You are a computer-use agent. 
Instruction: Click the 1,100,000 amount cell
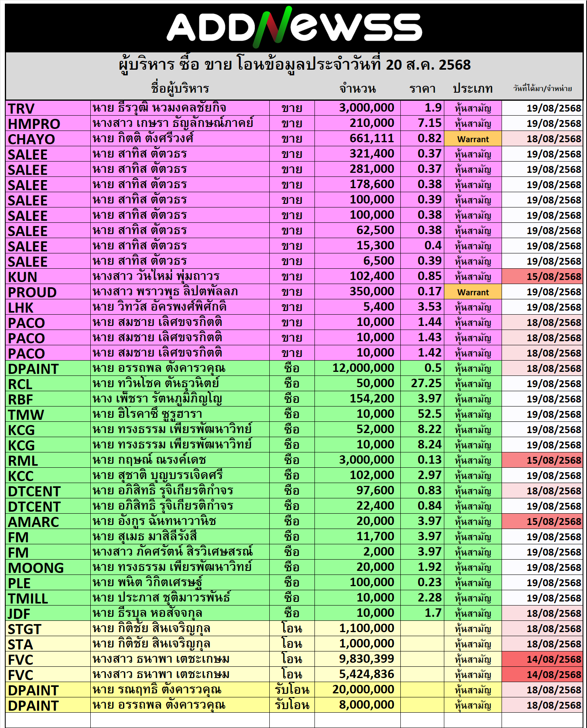358,628
